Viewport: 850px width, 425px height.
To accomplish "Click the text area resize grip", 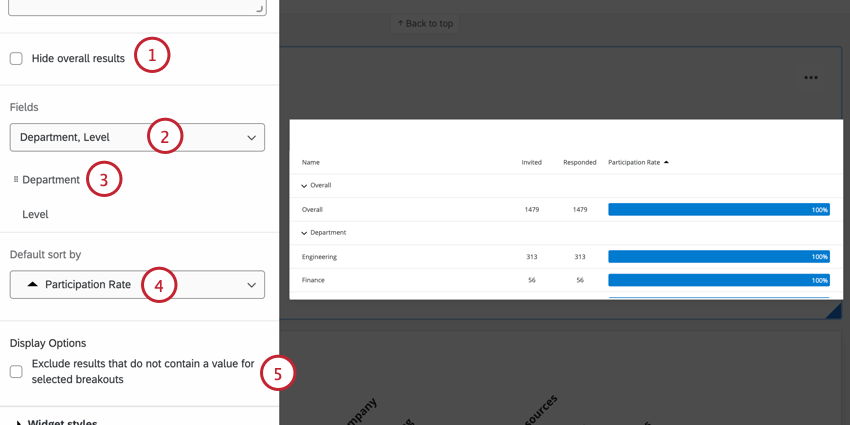I will click(x=260, y=9).
